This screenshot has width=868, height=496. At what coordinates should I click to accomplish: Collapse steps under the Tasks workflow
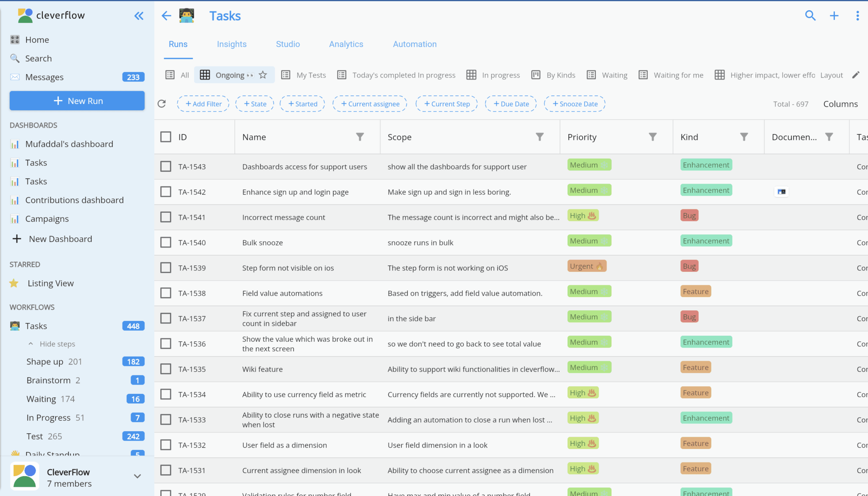(57, 343)
